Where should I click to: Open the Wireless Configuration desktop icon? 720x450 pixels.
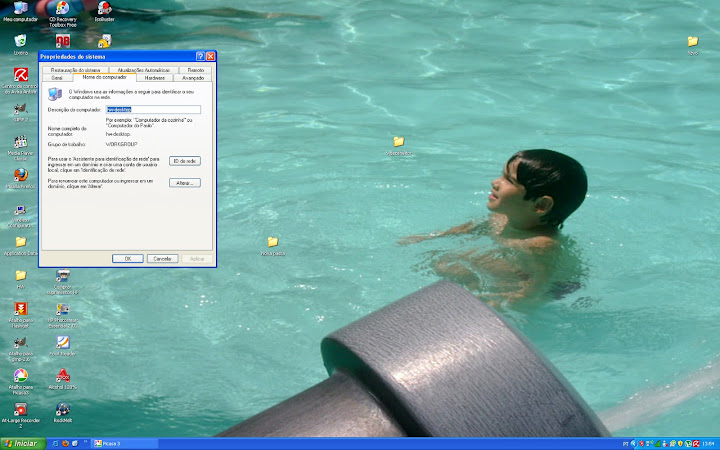[x=20, y=216]
